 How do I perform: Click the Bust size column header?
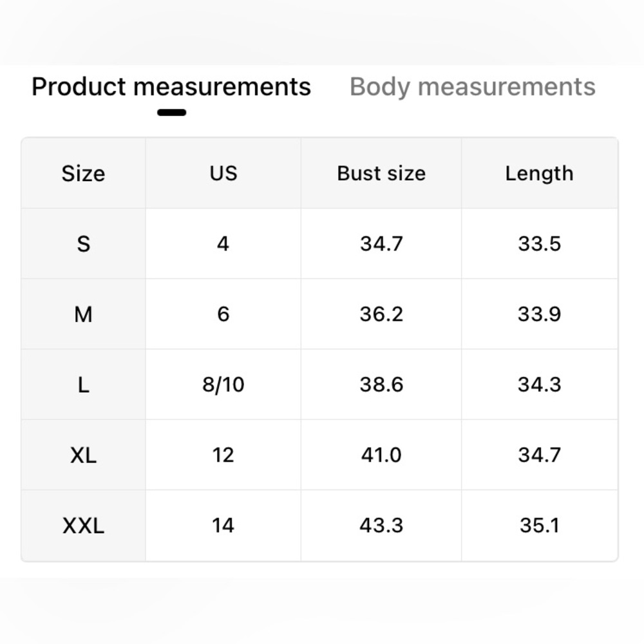click(x=381, y=173)
